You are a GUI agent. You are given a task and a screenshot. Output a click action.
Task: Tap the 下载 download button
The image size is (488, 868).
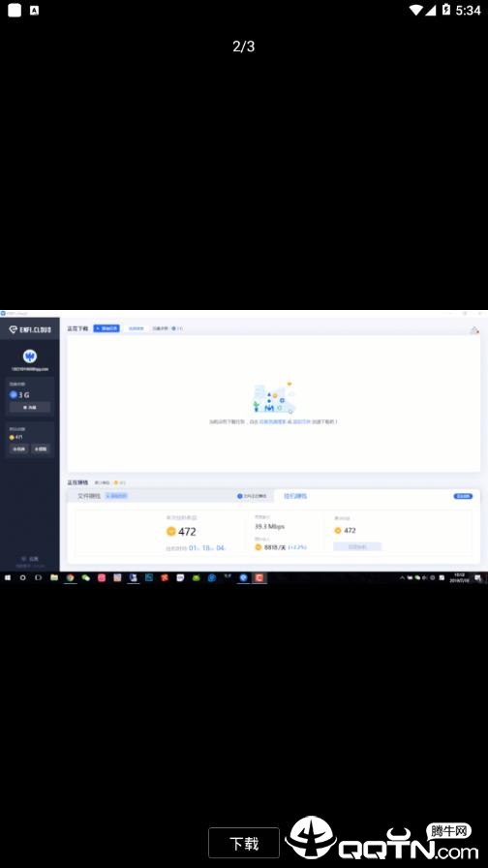click(x=243, y=843)
